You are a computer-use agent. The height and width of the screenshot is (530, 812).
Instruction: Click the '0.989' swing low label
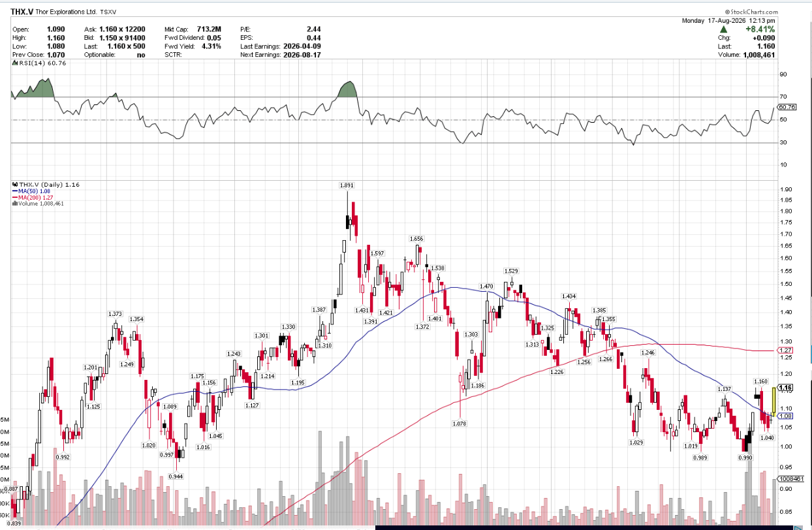pyautogui.click(x=700, y=458)
